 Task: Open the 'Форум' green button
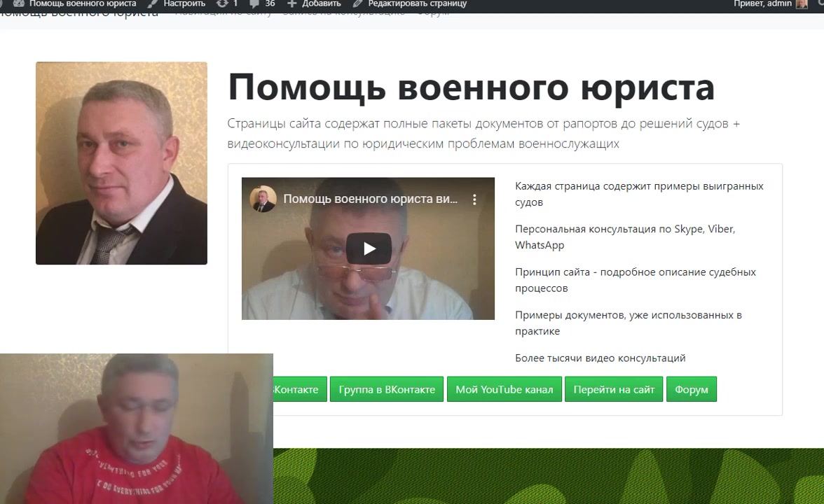coord(692,389)
